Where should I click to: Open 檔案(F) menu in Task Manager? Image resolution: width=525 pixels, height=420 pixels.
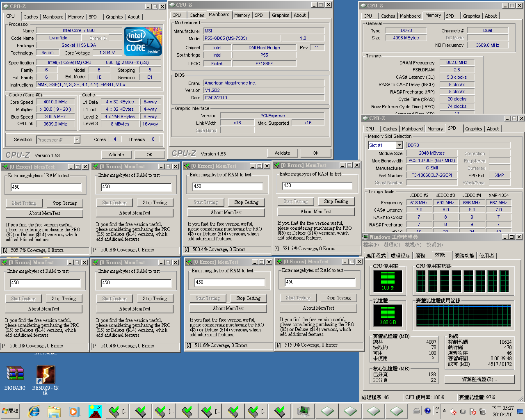(371, 245)
